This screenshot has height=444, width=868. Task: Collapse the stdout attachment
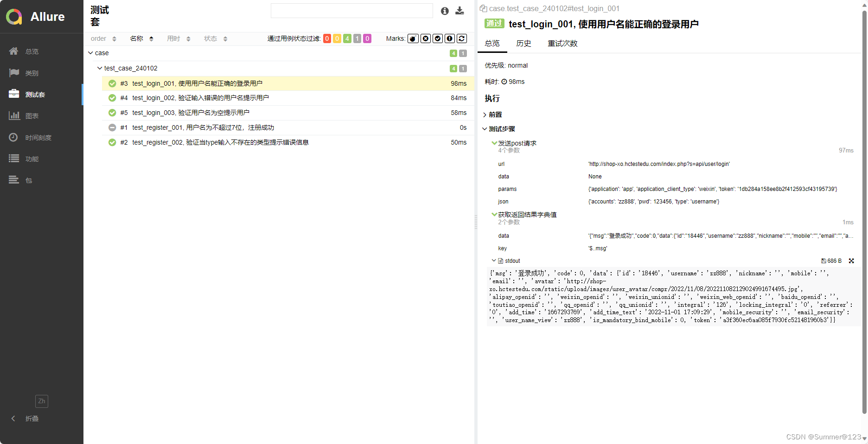494,260
